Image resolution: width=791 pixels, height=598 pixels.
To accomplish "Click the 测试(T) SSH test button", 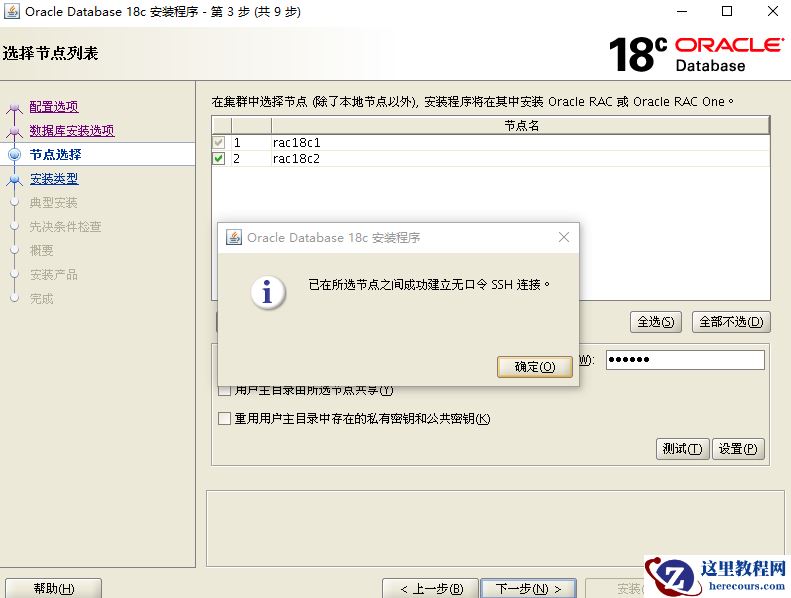I will click(x=683, y=449).
